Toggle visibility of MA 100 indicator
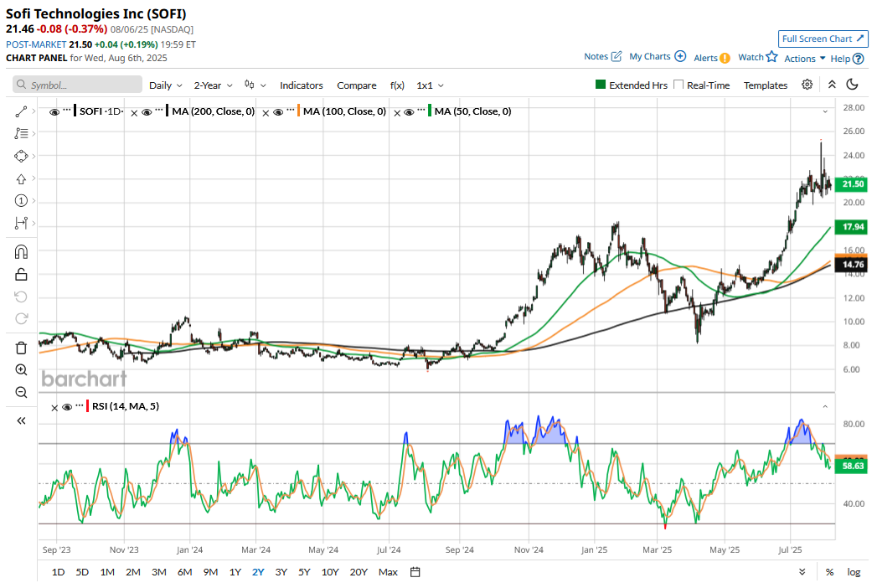The image size is (877, 588). (x=278, y=112)
